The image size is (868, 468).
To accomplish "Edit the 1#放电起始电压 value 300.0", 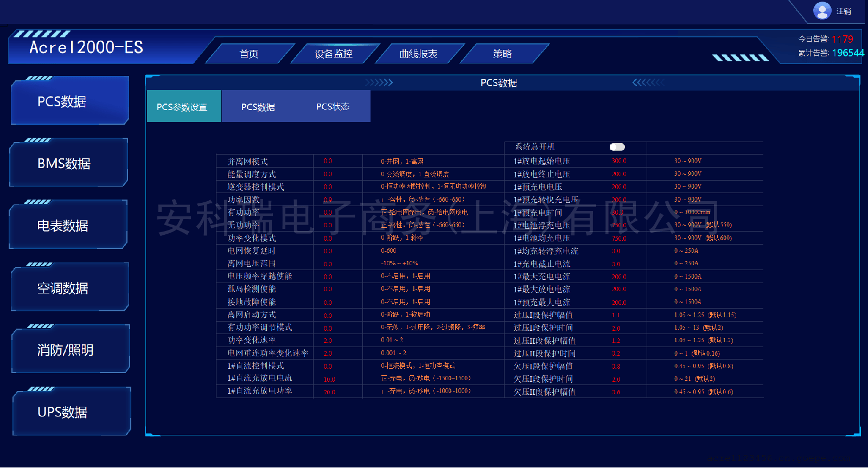I will [619, 161].
